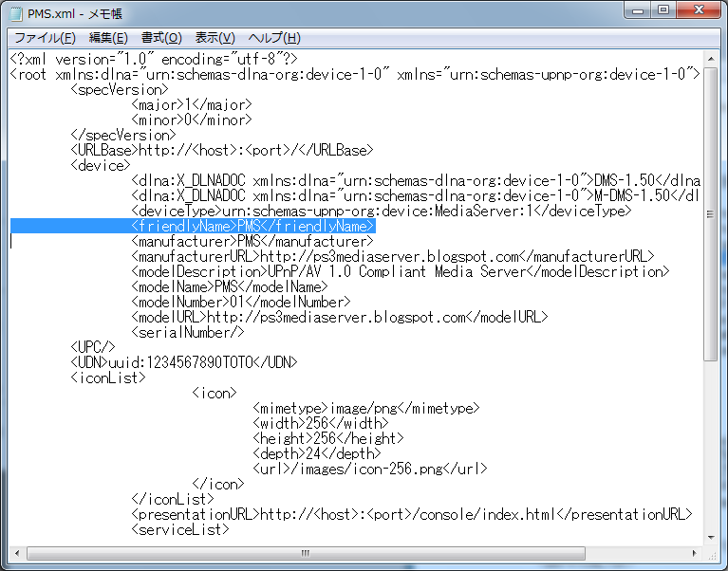Click the highlighted friendlyName PMS line
This screenshot has width=728, height=571.
coord(253,227)
